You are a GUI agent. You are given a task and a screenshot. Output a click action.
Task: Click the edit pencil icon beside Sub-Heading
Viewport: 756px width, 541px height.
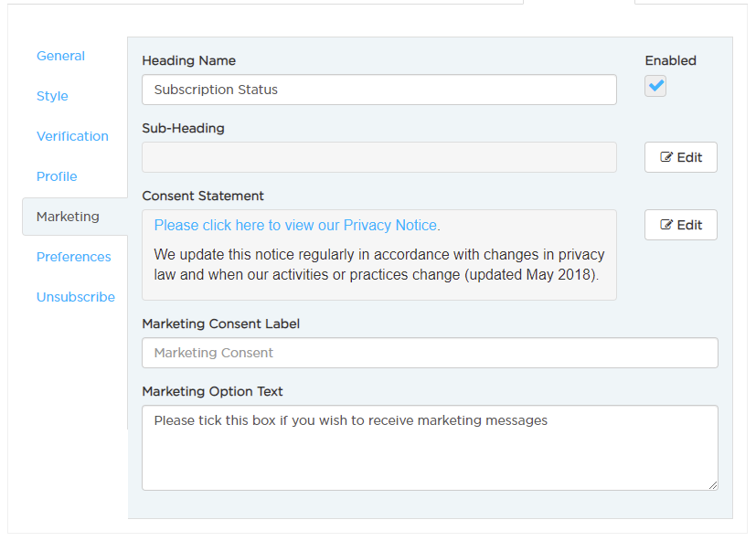(665, 156)
